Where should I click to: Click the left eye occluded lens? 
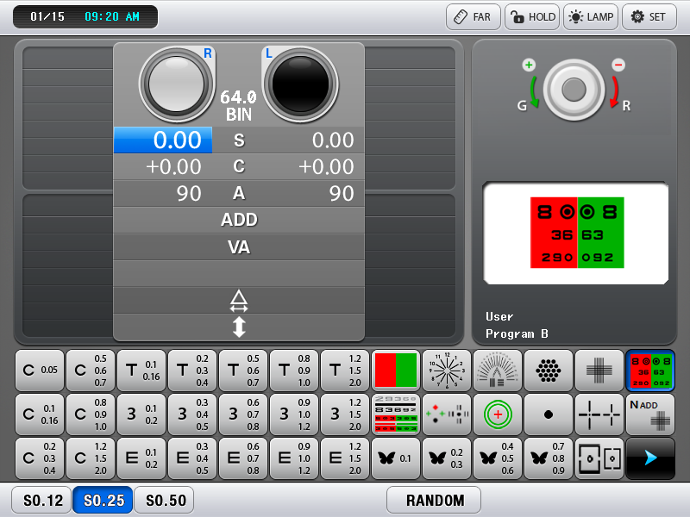click(x=301, y=84)
